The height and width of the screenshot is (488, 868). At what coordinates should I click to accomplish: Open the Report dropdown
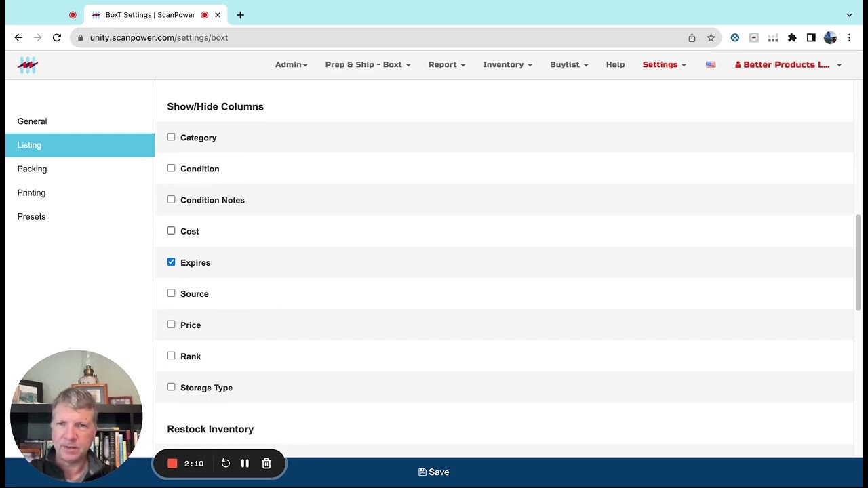(x=447, y=65)
